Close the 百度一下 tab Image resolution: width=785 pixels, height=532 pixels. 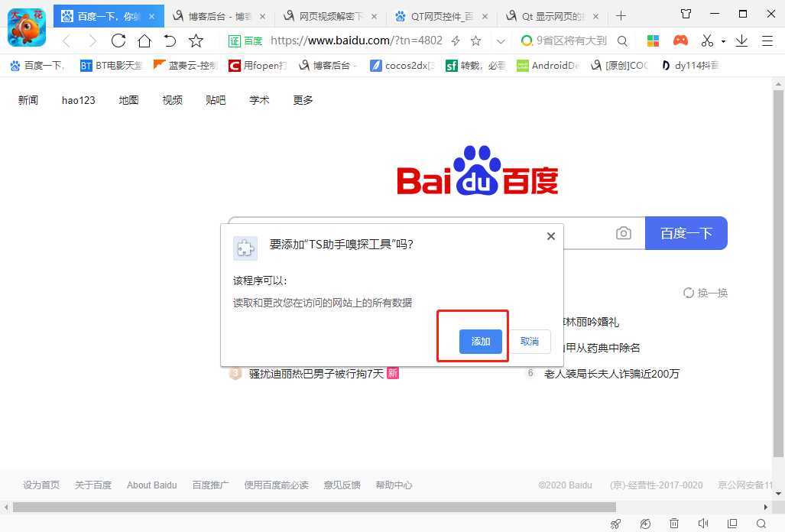pos(151,17)
